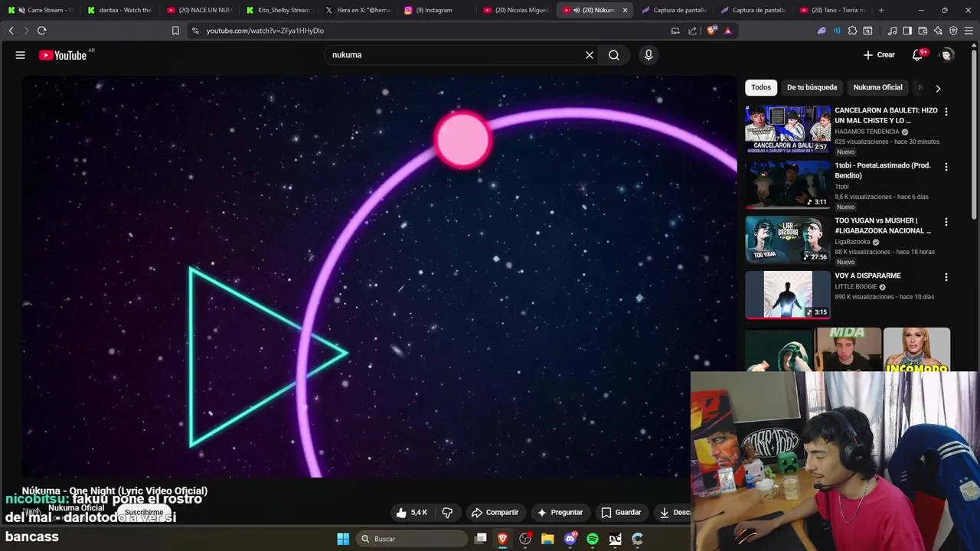The height and width of the screenshot is (551, 980).
Task: Open the LigaBazooka channel name
Action: tap(853, 242)
